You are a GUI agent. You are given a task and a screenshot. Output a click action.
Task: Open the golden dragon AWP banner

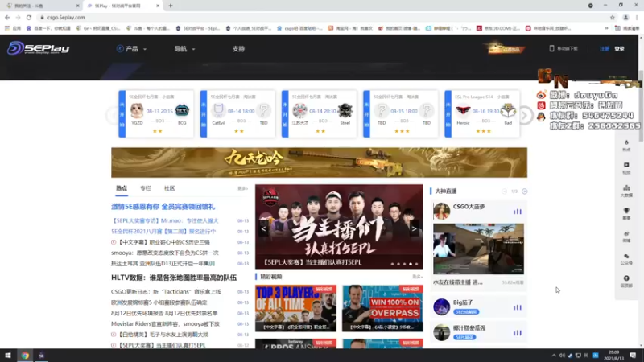coord(319,162)
